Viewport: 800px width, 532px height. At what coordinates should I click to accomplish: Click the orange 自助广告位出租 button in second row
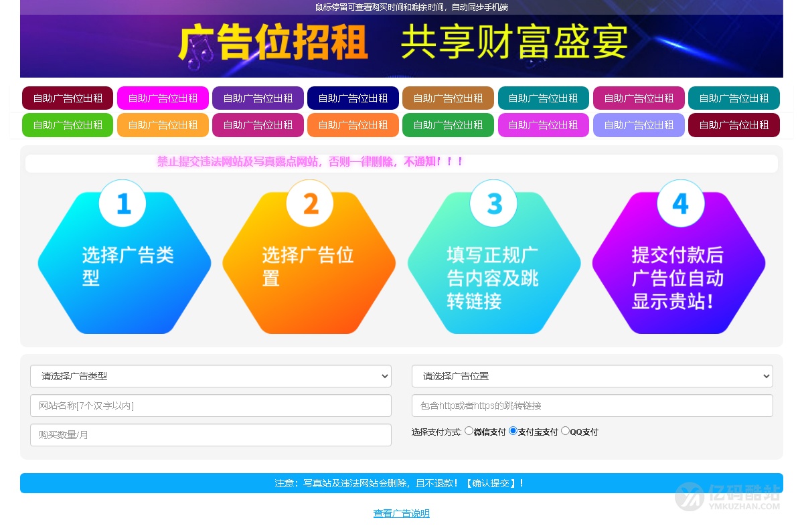[163, 125]
